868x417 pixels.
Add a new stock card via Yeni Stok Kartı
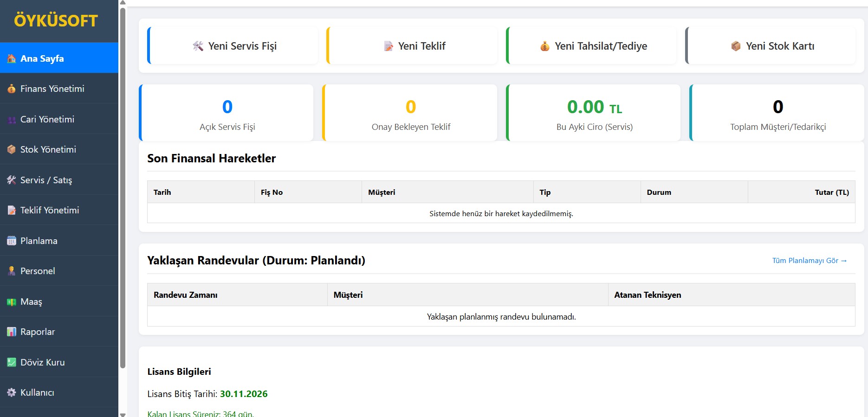click(772, 46)
